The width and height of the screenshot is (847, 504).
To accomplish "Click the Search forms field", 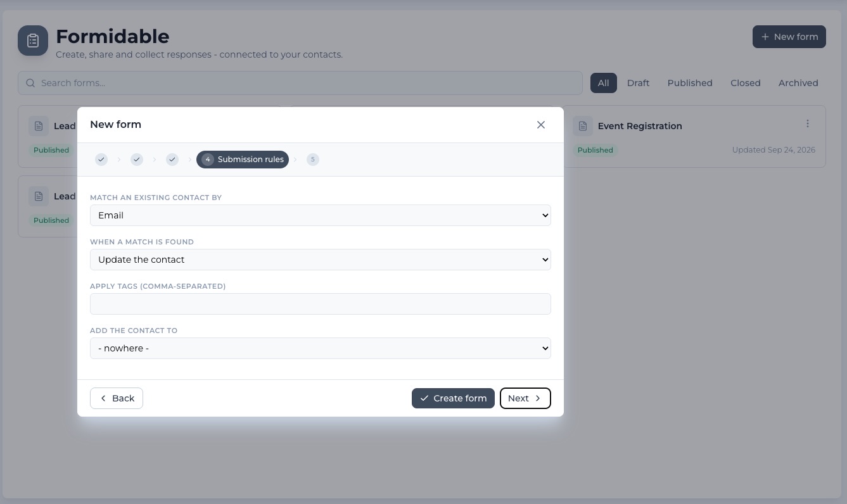I will [300, 83].
